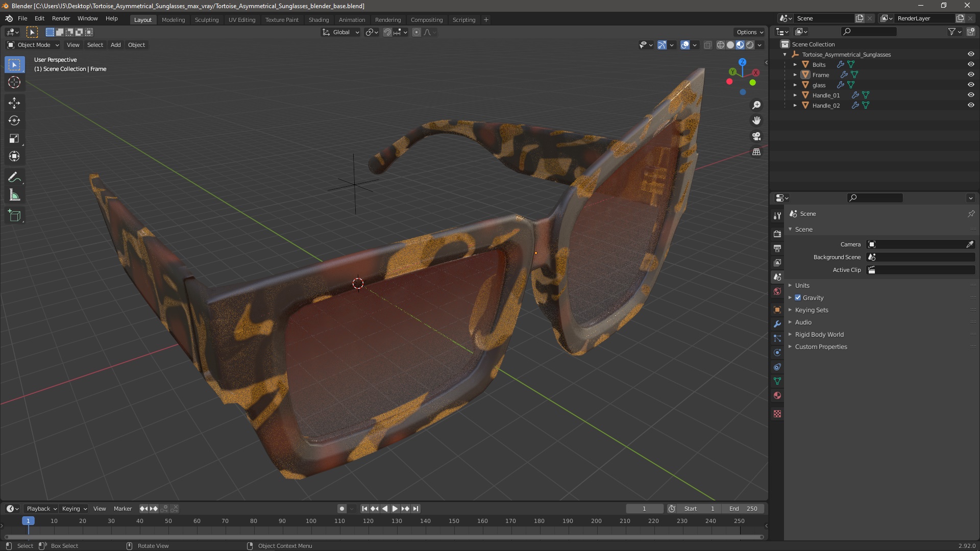Open the File menu
Screen dimensions: 980x551
tap(22, 18)
